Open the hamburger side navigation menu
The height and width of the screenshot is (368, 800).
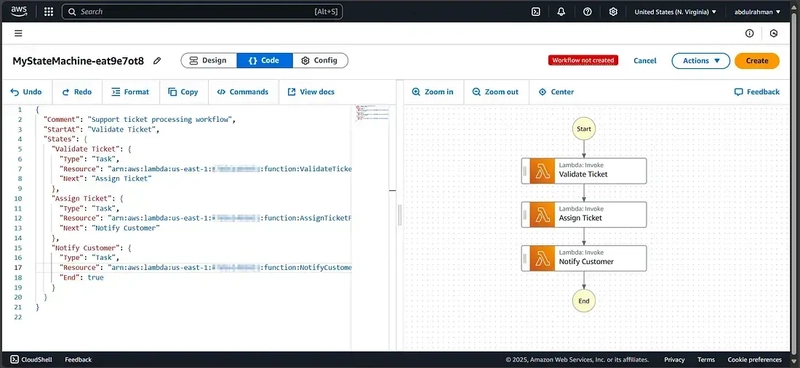(18, 34)
